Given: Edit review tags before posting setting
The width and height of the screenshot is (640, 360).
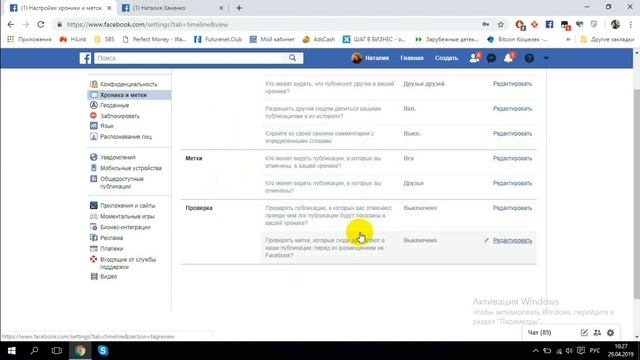Looking at the screenshot, I should pyautogui.click(x=512, y=240).
